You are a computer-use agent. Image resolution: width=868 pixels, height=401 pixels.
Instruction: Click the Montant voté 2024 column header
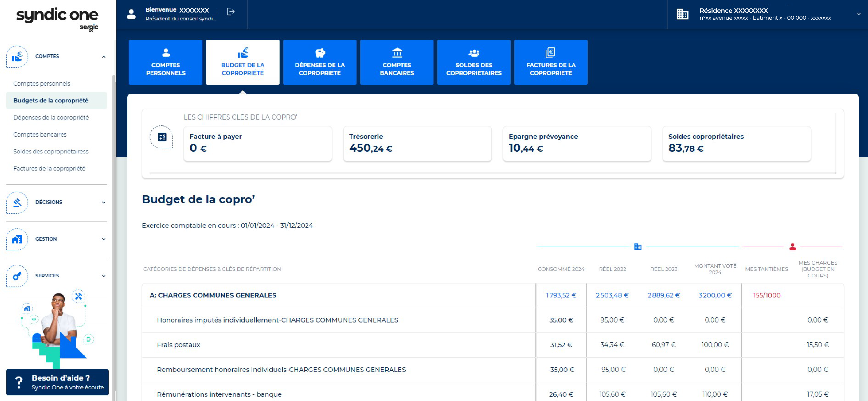tap(715, 269)
